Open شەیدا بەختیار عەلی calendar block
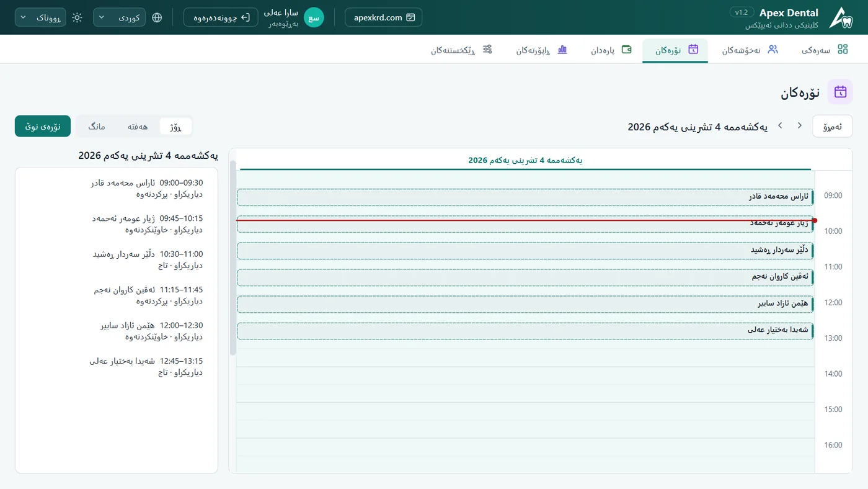 525,331
